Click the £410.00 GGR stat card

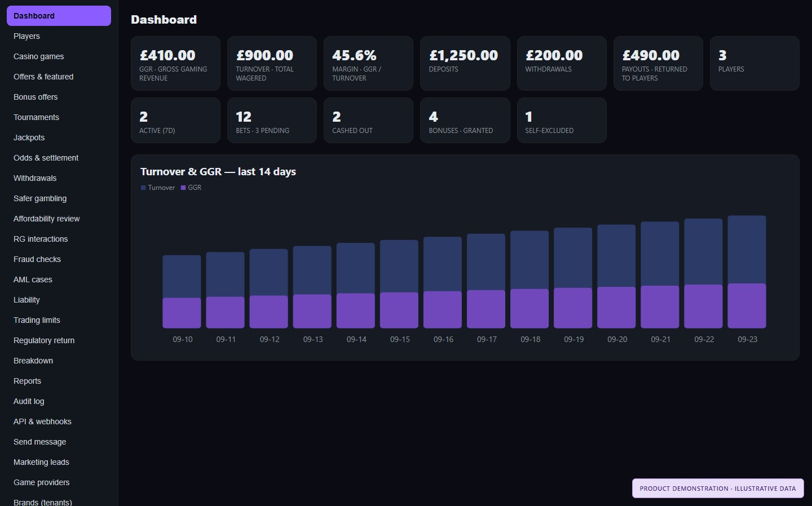[175, 64]
